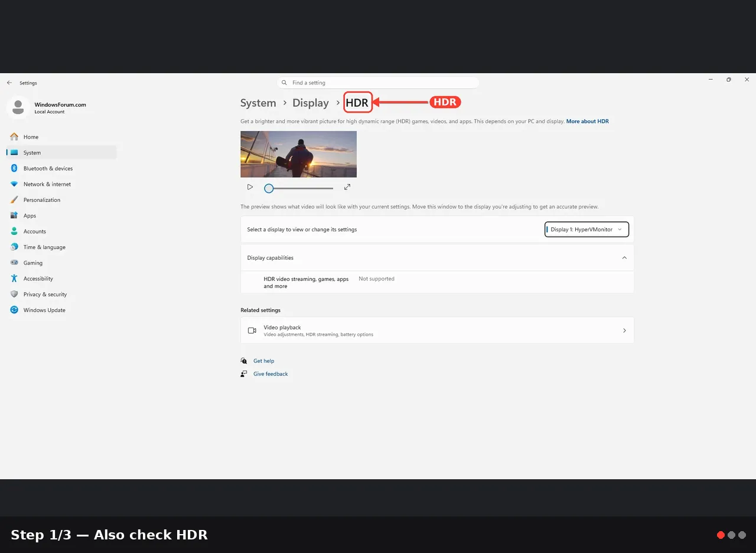The height and width of the screenshot is (553, 756).
Task: Click the Get help link
Action: pyautogui.click(x=263, y=361)
